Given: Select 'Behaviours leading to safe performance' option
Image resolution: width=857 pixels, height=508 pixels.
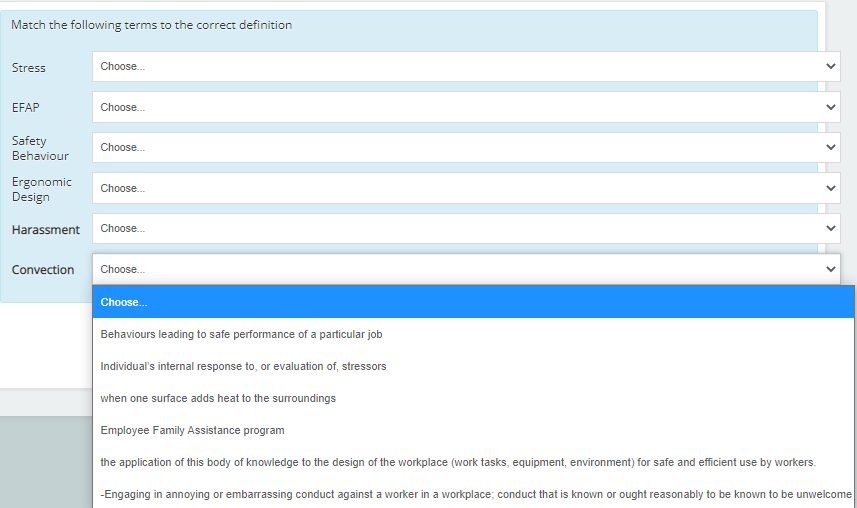Looking at the screenshot, I should tap(473, 334).
